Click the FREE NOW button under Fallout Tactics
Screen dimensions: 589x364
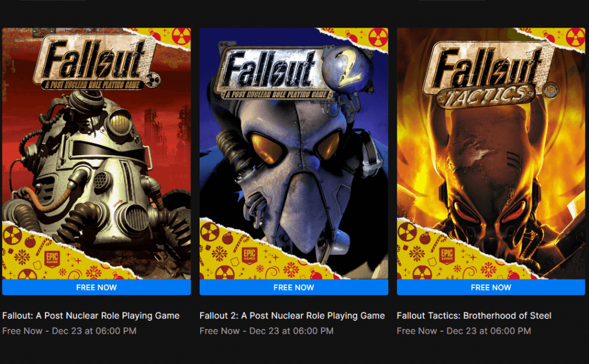pyautogui.click(x=491, y=288)
